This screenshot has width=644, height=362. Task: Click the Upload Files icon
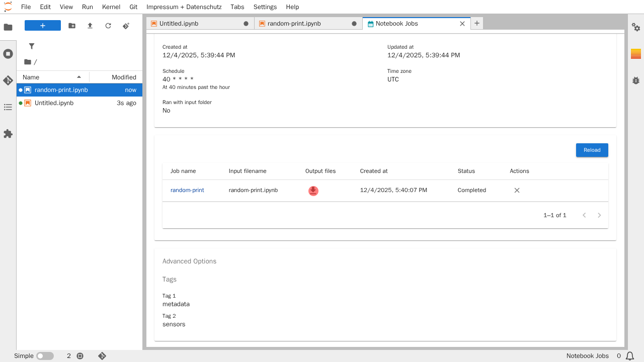(90, 26)
